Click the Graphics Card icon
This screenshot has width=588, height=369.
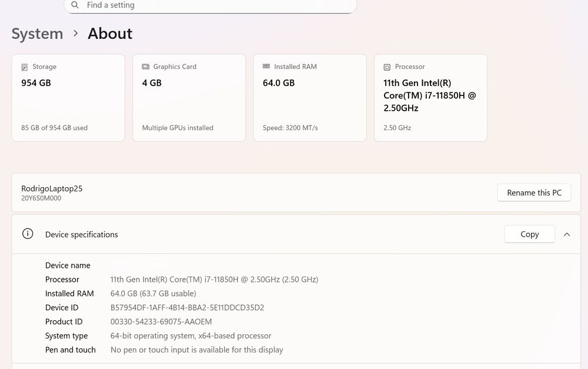click(x=146, y=67)
